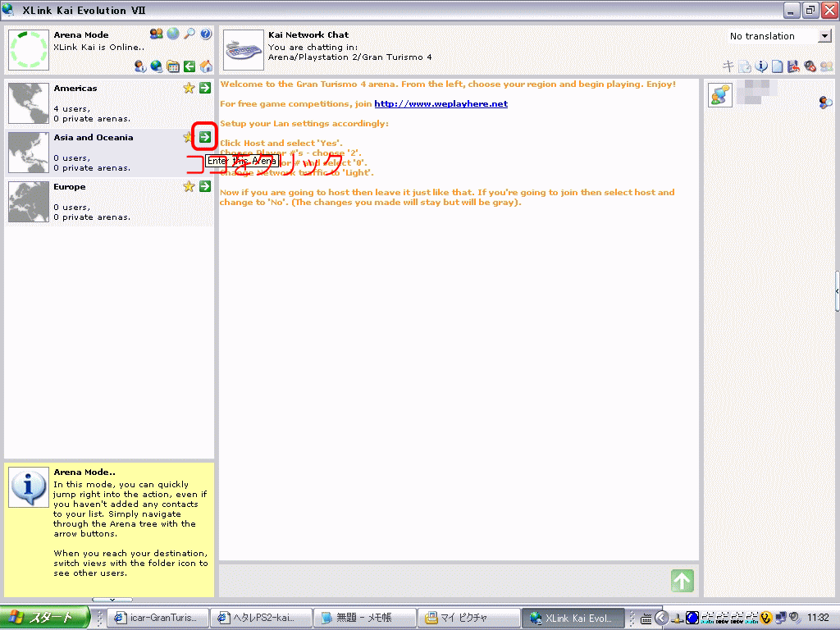Click the globe with monitor network icon
Screen dimensions: 840x630
pyautogui.click(x=157, y=66)
